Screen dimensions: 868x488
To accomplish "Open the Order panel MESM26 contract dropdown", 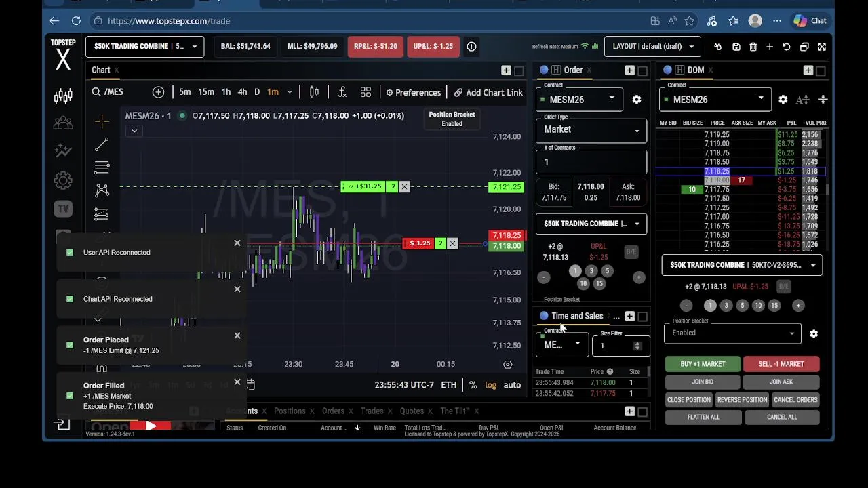I will [580, 100].
